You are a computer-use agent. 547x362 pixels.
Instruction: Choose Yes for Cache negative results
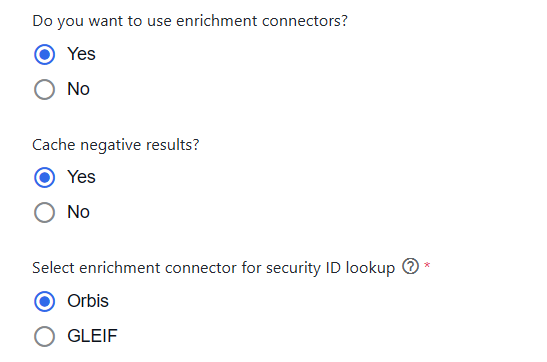(x=44, y=178)
